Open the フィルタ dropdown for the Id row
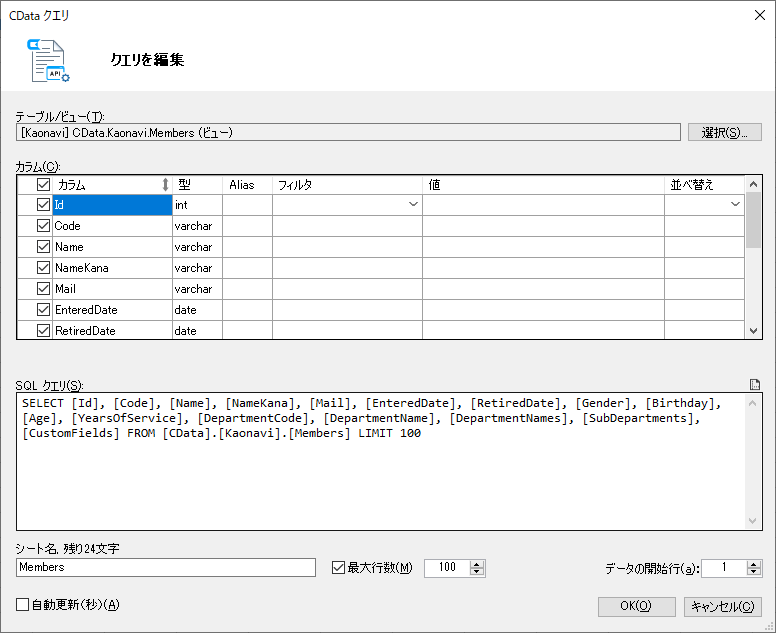776x633 pixels. pos(413,204)
